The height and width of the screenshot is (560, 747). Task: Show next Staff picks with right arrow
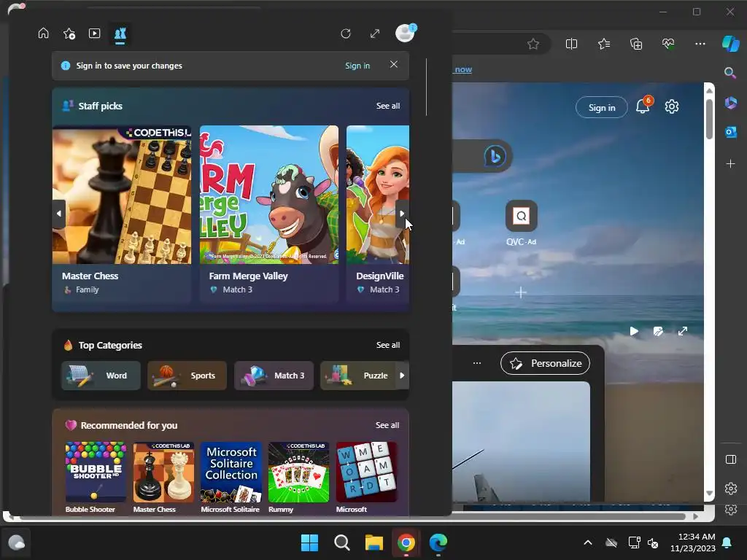point(402,214)
